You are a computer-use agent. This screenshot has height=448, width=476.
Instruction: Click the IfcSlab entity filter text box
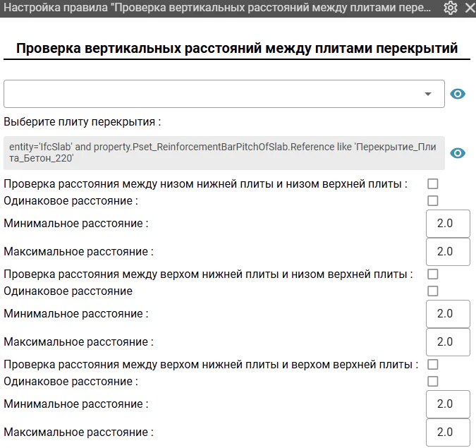[x=224, y=153]
